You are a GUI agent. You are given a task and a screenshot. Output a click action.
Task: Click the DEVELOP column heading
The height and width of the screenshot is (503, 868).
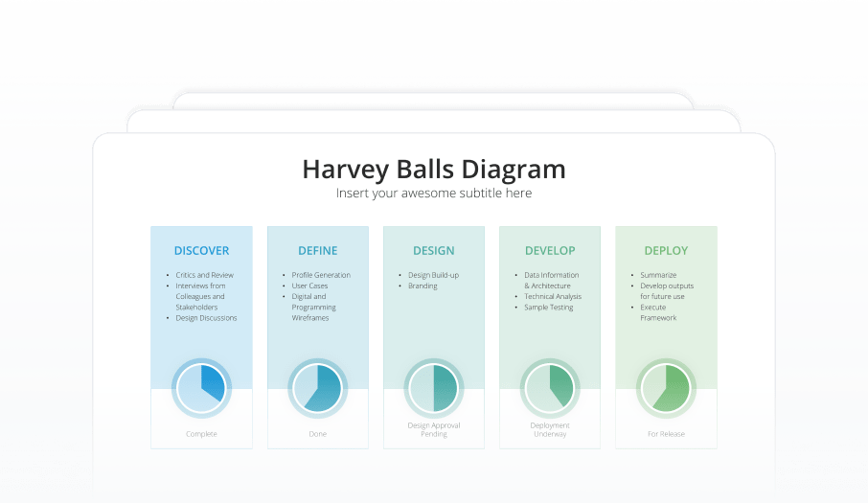point(550,251)
